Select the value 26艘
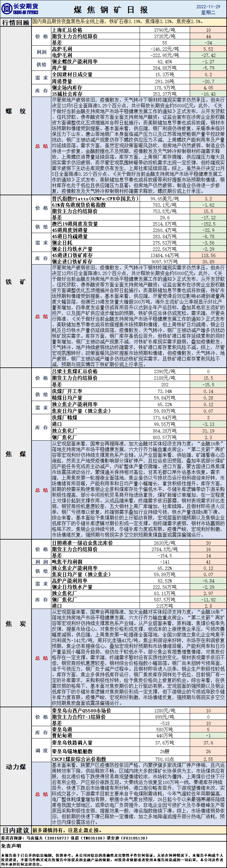227x868 pixels. [165, 751]
